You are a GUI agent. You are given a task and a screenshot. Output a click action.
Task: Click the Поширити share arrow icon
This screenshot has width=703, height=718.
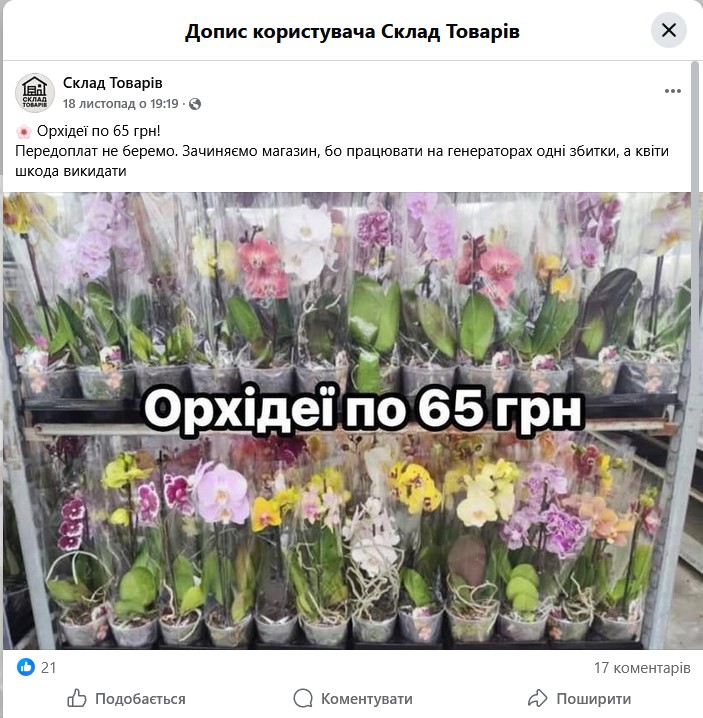click(x=538, y=698)
